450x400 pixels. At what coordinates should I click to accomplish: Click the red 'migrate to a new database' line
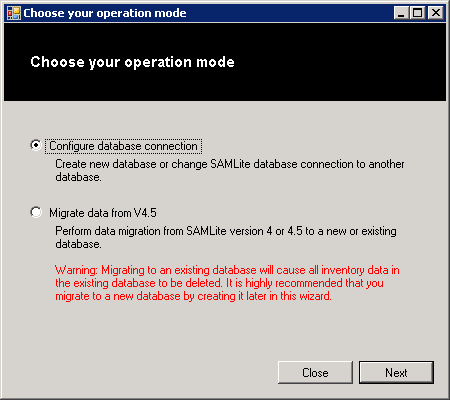point(193,296)
